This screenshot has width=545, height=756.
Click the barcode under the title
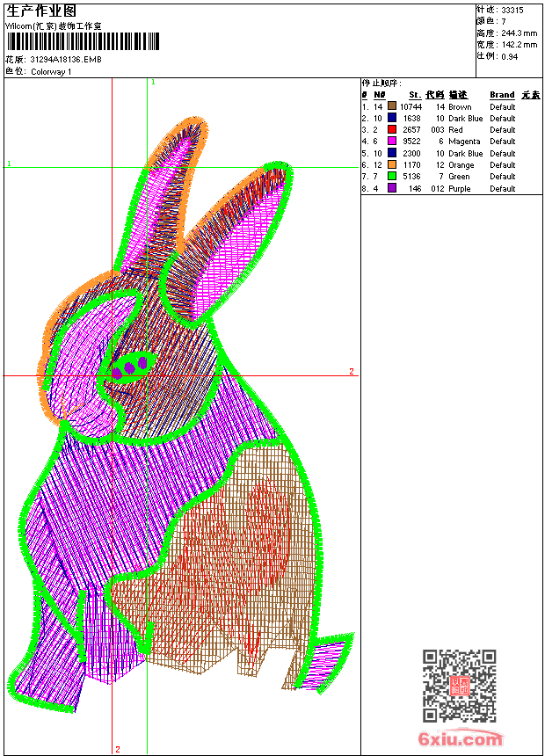pos(83,41)
